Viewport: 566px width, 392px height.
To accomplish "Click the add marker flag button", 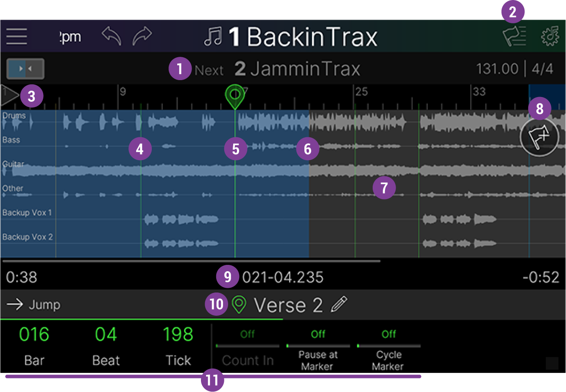I will [x=539, y=137].
